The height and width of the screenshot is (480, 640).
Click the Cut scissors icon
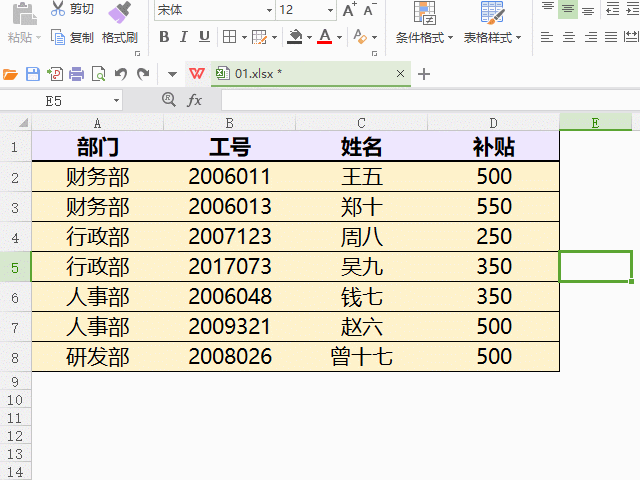tap(58, 8)
